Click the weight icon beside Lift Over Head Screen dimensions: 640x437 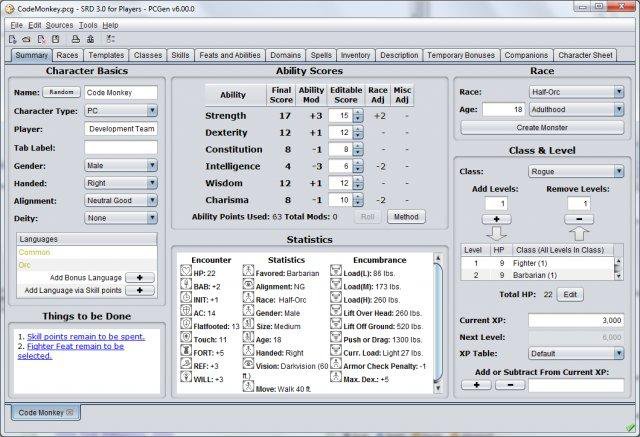point(336,311)
